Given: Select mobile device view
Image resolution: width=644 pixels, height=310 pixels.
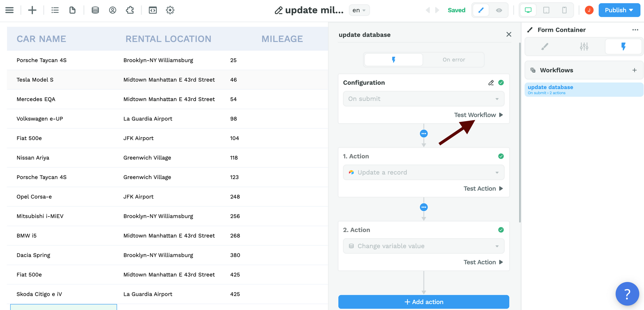Looking at the screenshot, I should 564,10.
